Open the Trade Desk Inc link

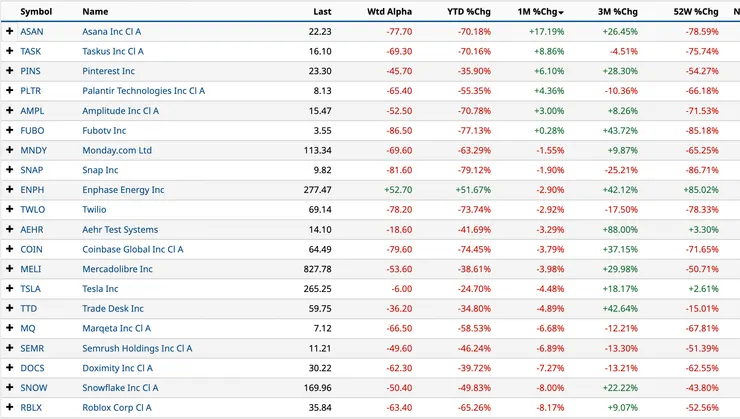point(113,309)
